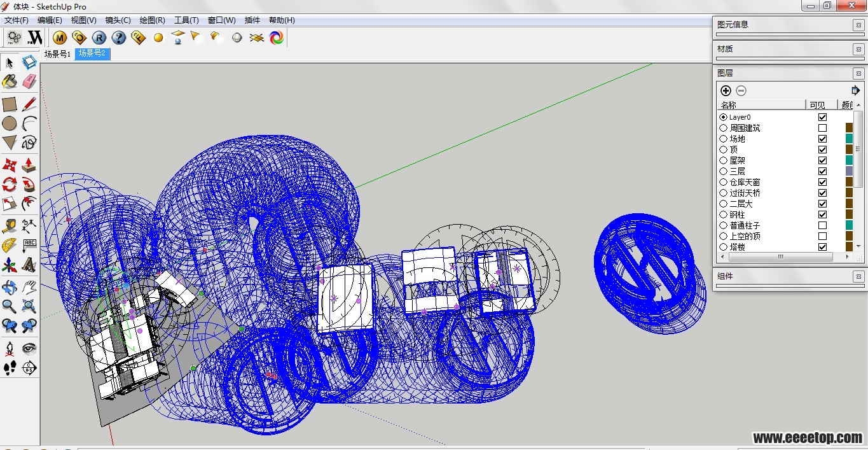Hide the 钢柱 layer
Viewport: 868px width, 450px height.
point(822,214)
